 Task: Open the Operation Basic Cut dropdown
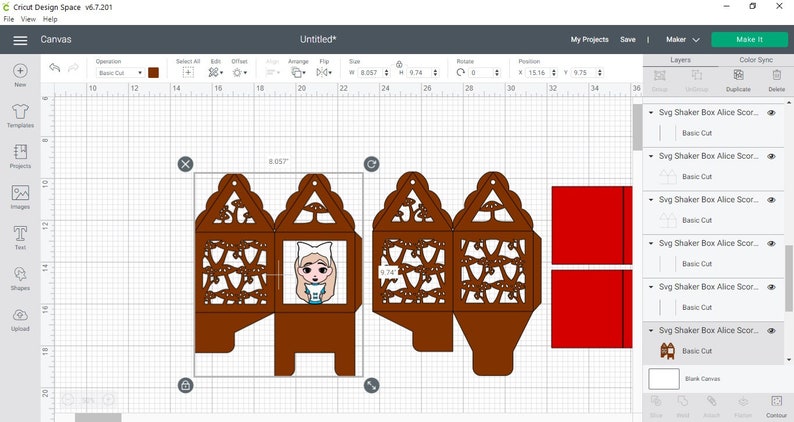(120, 73)
